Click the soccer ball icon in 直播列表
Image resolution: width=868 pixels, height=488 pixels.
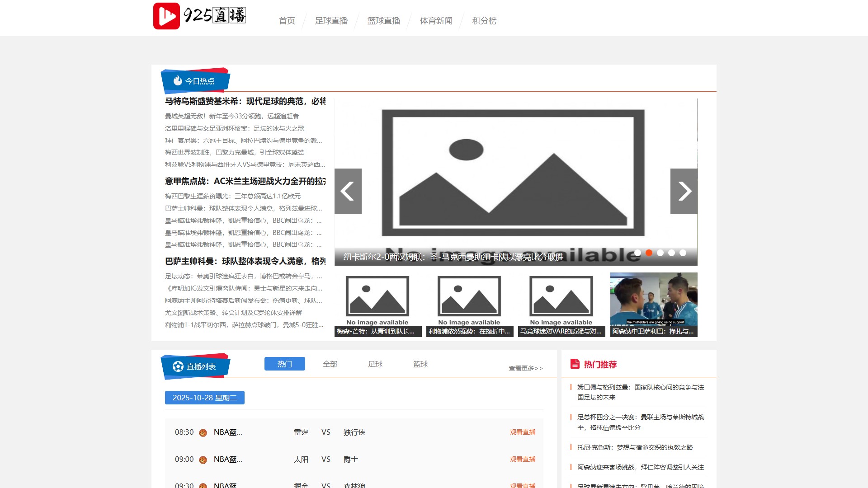(178, 366)
